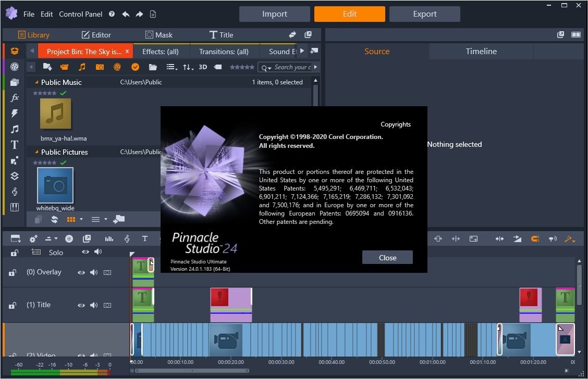Click the Import button
The height and width of the screenshot is (379, 588).
pos(275,14)
